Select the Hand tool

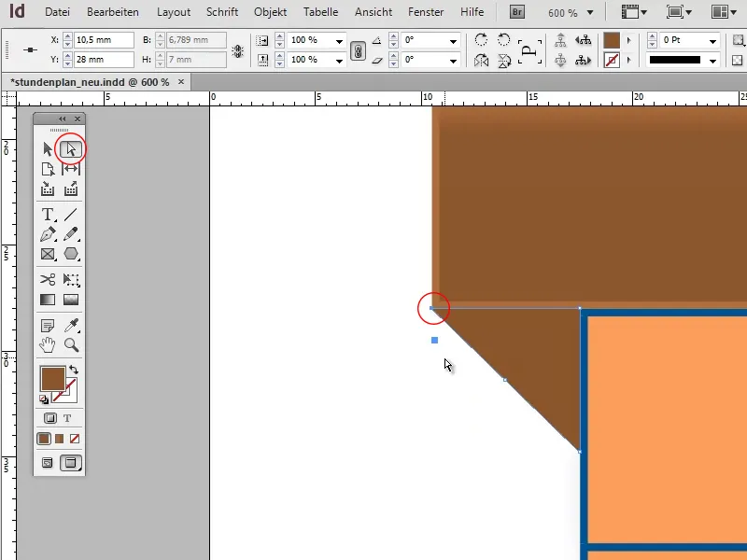click(x=48, y=344)
